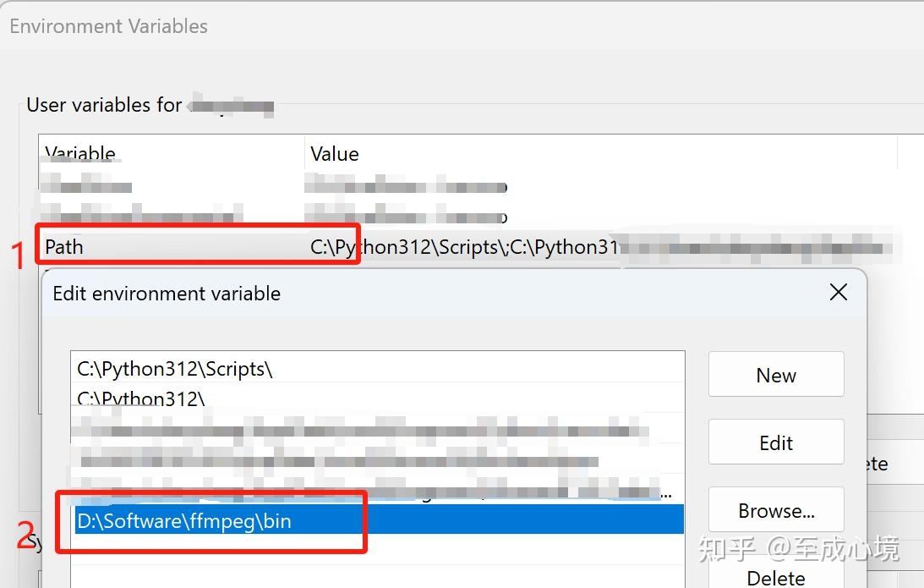924x588 pixels.
Task: Click the Variable column header
Action: [x=79, y=153]
